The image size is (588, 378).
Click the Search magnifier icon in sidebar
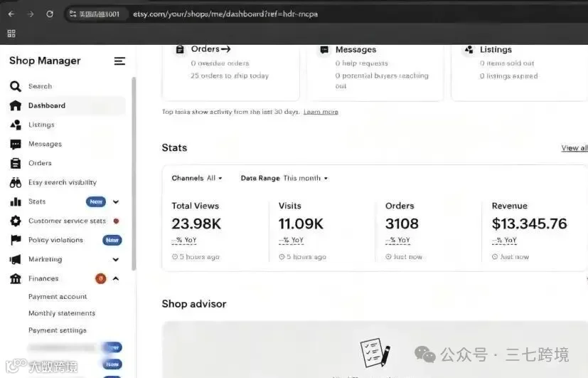[16, 86]
